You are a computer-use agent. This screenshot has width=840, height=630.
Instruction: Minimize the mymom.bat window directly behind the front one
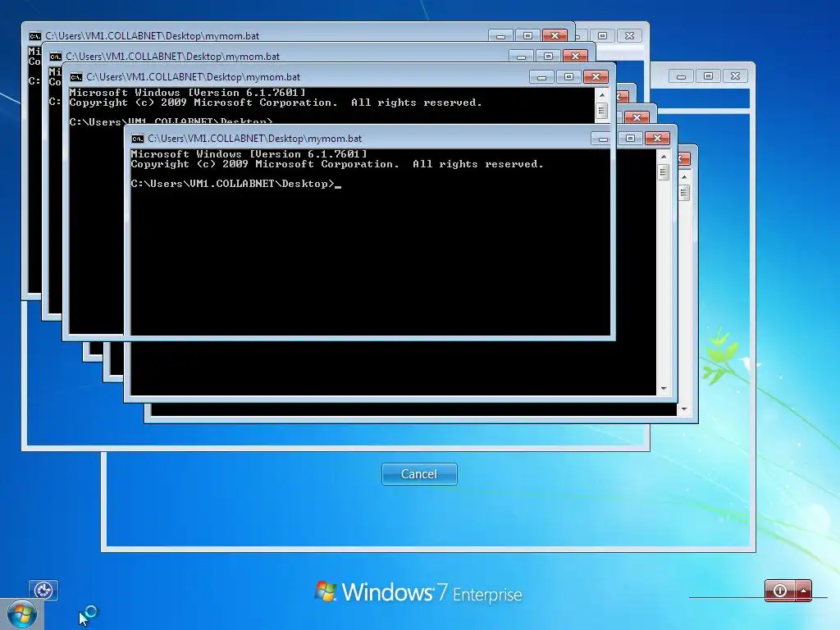tap(541, 77)
